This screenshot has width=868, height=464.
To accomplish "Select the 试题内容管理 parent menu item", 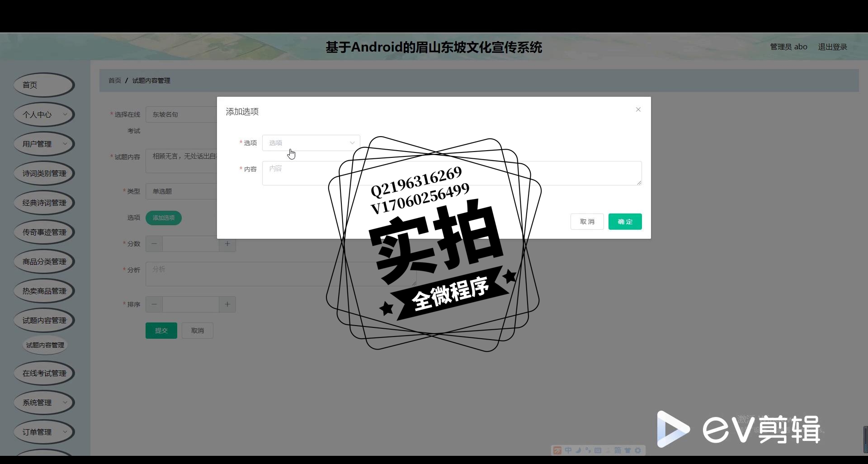I will 44,320.
